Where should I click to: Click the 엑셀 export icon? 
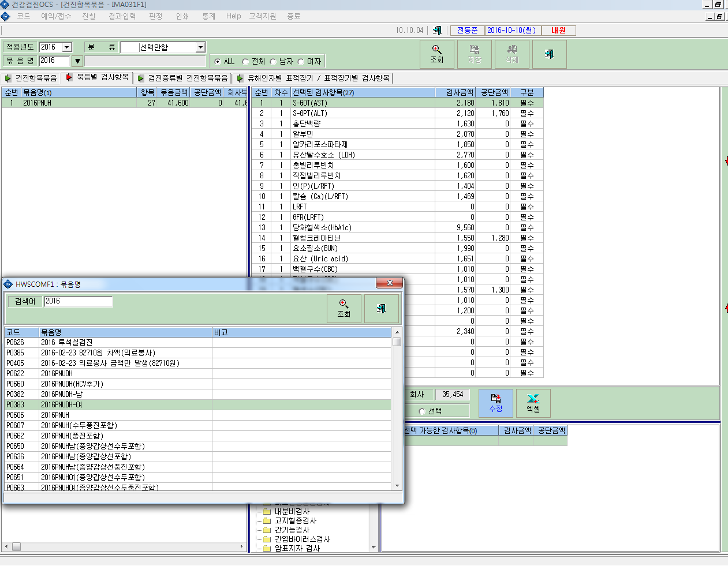point(533,403)
